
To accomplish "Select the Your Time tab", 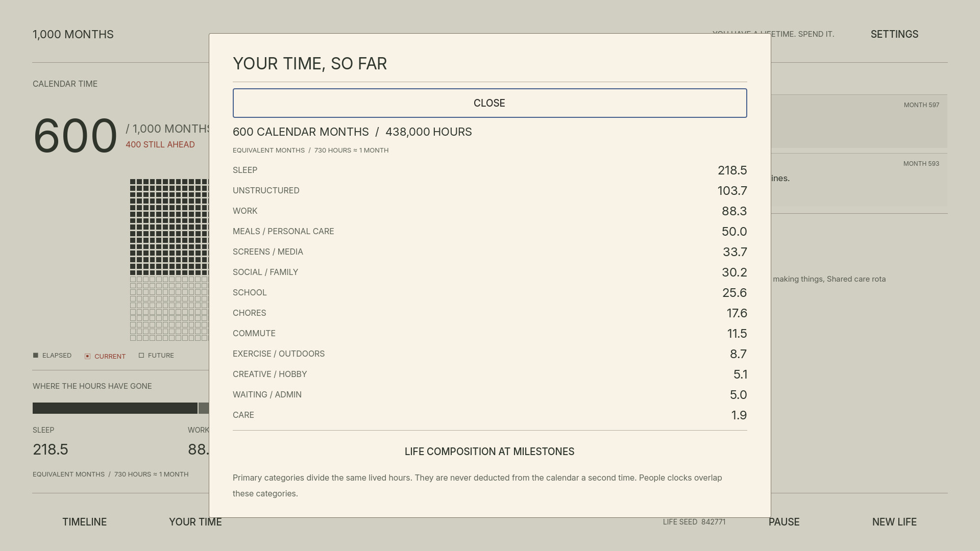I will [x=195, y=522].
